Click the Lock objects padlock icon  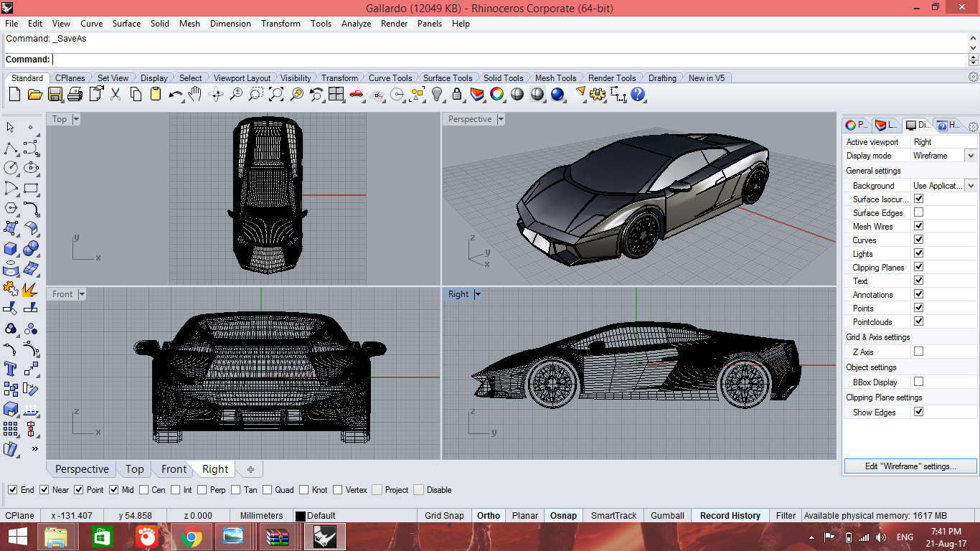click(457, 94)
